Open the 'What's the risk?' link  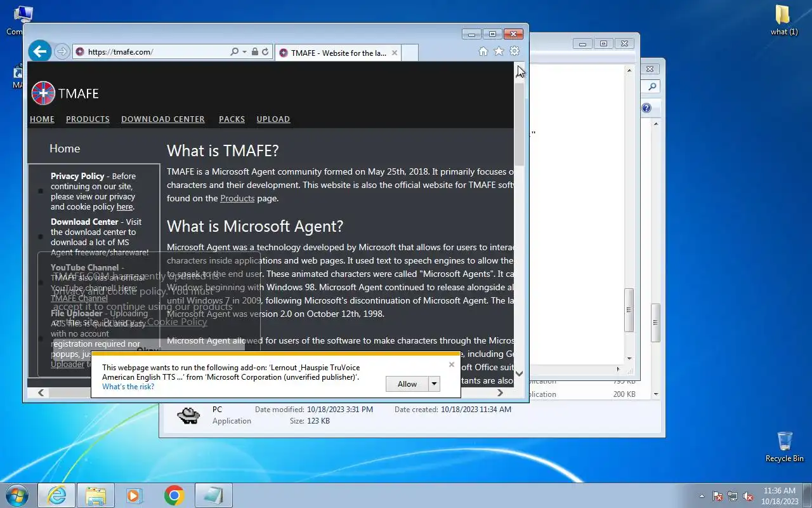tap(128, 387)
